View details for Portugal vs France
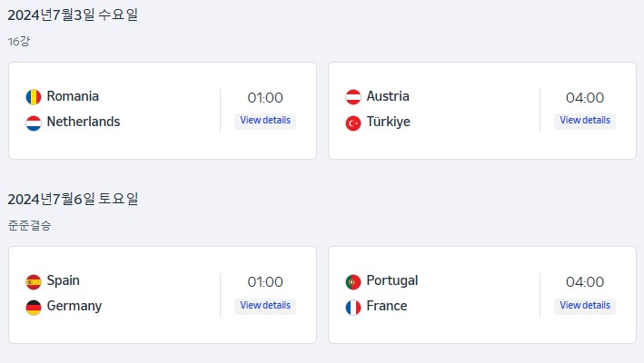 point(585,306)
